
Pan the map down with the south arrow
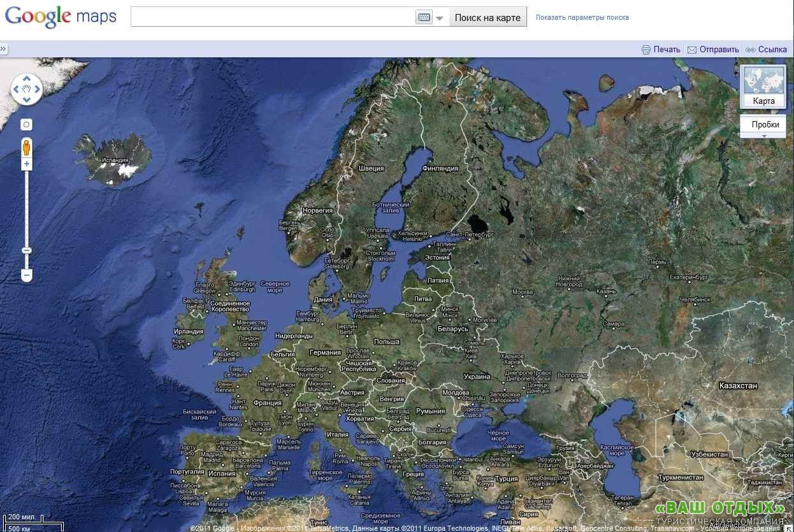point(27,99)
